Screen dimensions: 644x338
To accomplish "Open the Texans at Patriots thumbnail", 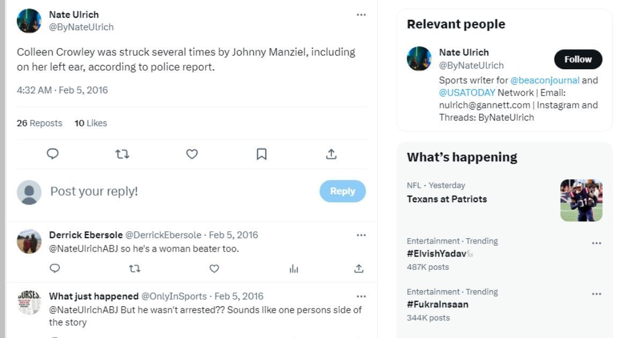I will pos(581,200).
